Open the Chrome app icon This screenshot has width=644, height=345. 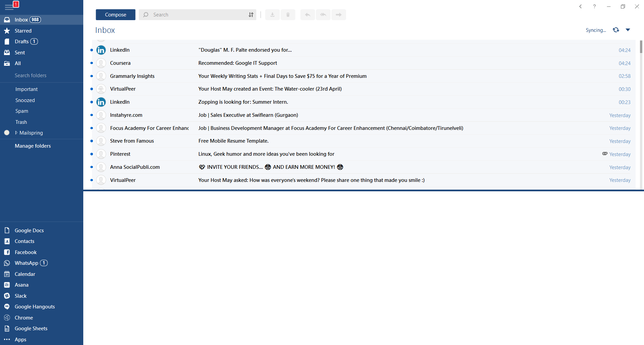click(7, 318)
